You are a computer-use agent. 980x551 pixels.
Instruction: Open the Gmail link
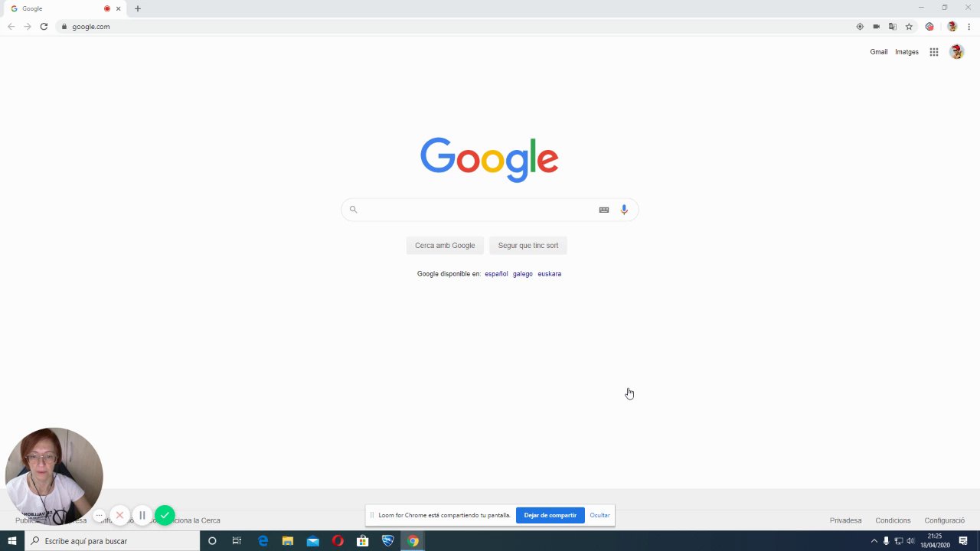click(x=879, y=52)
